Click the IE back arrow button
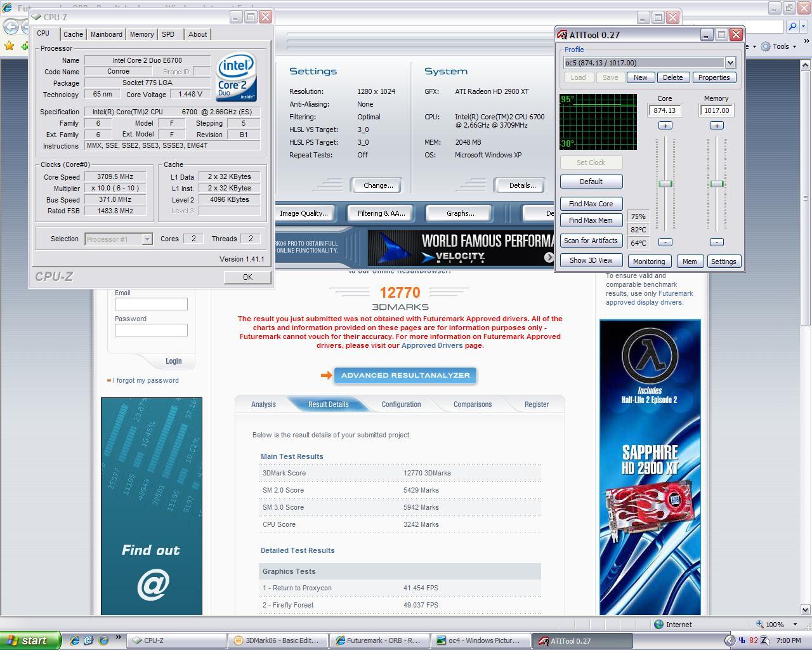This screenshot has width=812, height=650. (x=11, y=27)
